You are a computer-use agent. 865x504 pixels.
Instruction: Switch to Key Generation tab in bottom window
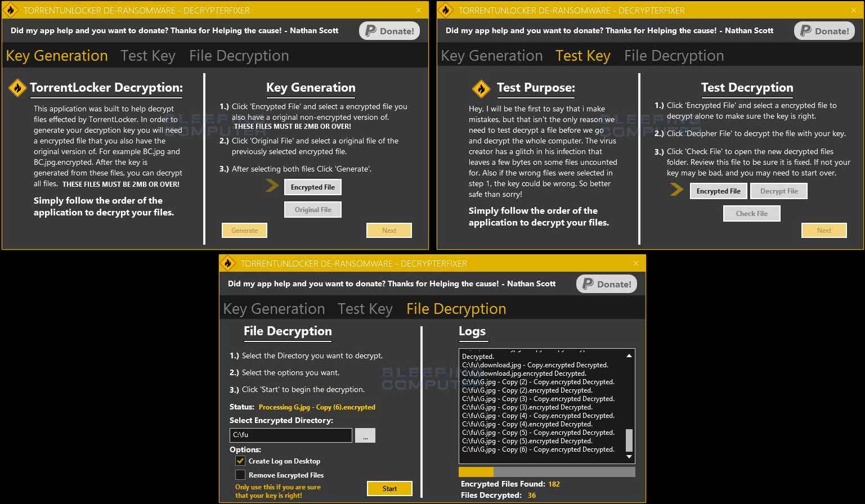click(x=274, y=309)
